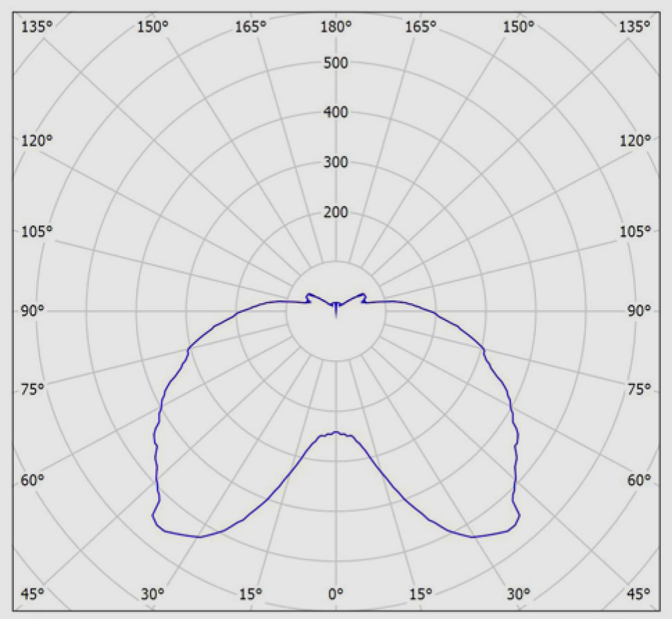Select the 200 radial scale value
Screen dimensions: 672x619
click(x=336, y=212)
